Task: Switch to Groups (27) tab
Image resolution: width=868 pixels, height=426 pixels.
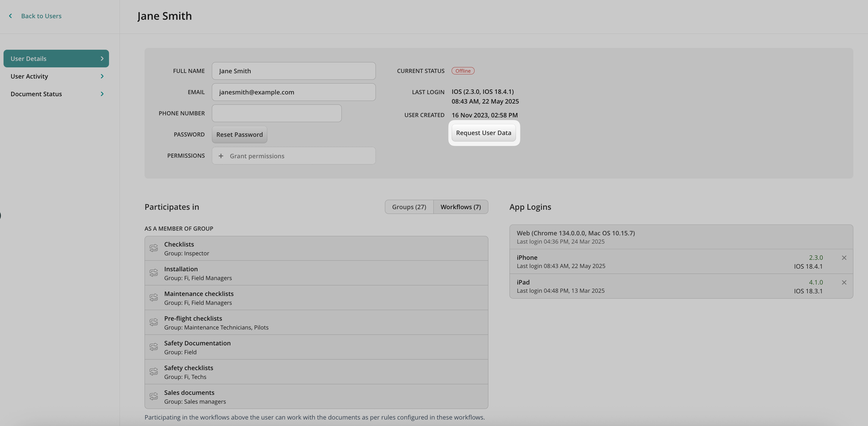Action: [x=409, y=207]
